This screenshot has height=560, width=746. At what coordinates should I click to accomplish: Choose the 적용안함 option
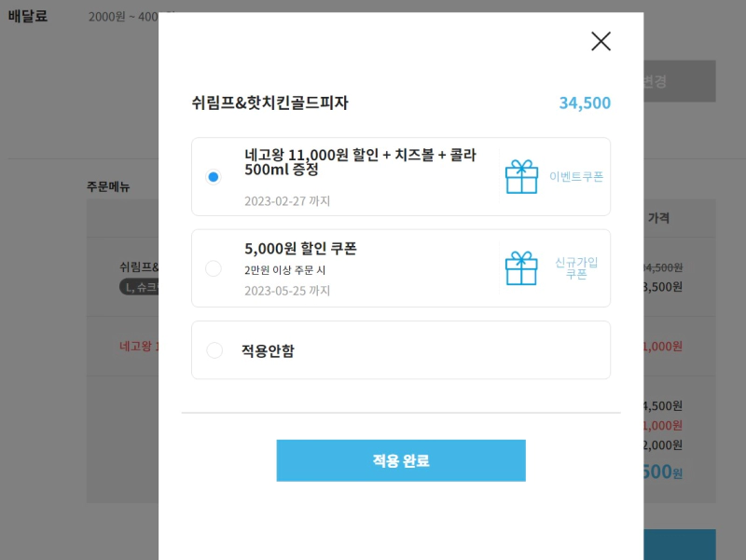pos(213,349)
